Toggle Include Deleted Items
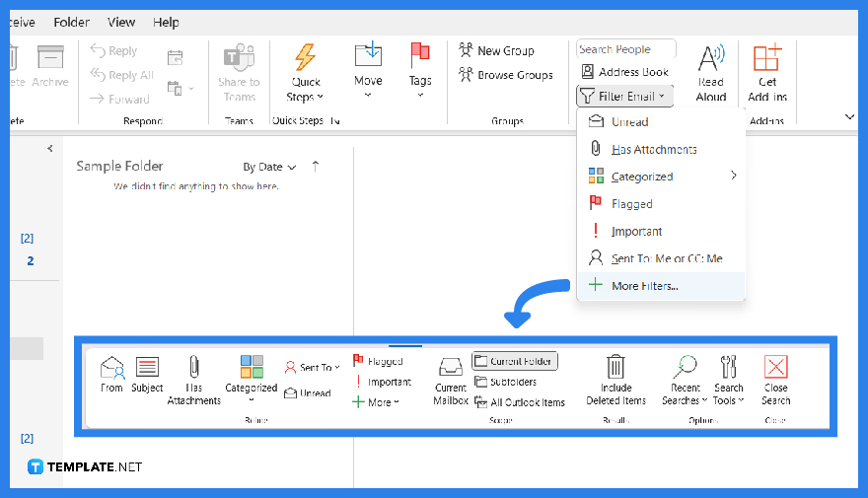This screenshot has height=498, width=868. [x=616, y=380]
